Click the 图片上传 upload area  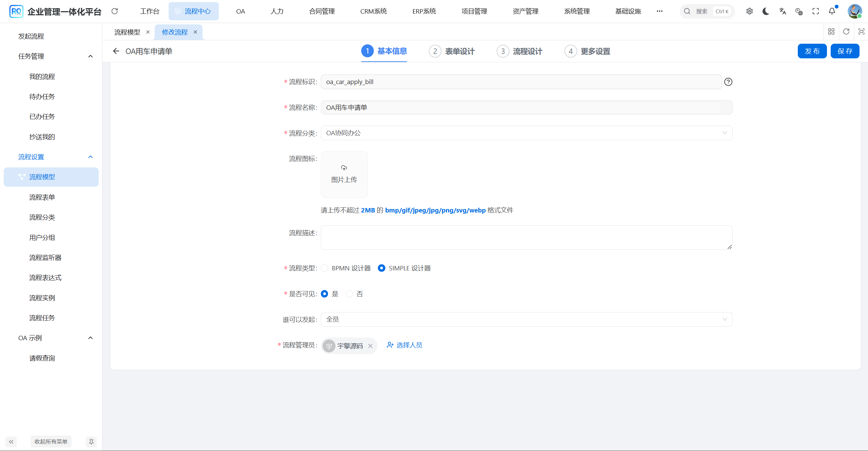coord(344,174)
